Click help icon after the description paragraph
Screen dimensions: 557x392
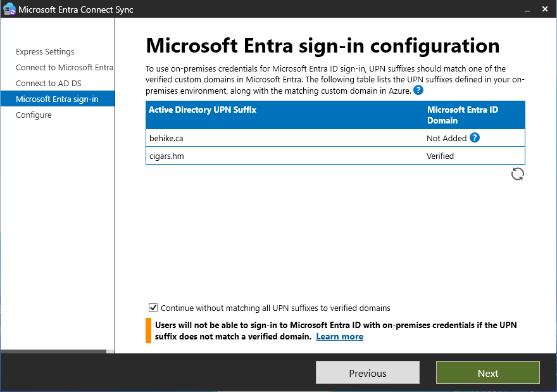click(x=418, y=91)
